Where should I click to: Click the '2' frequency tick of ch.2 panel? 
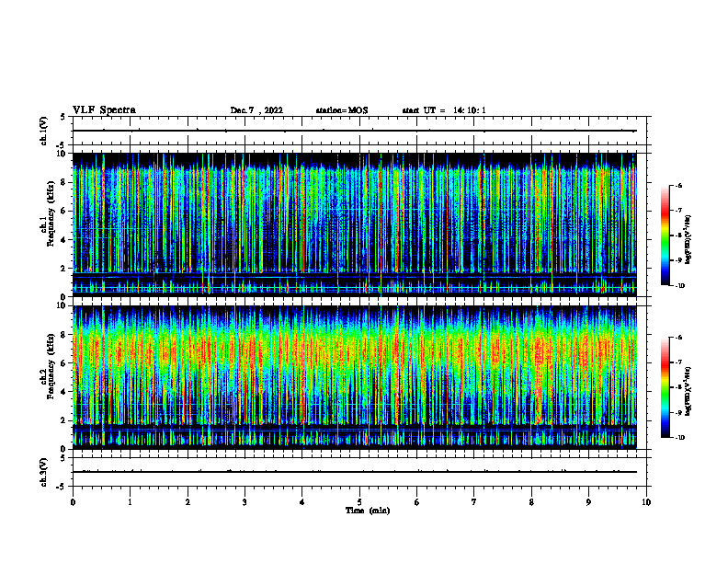[63, 420]
